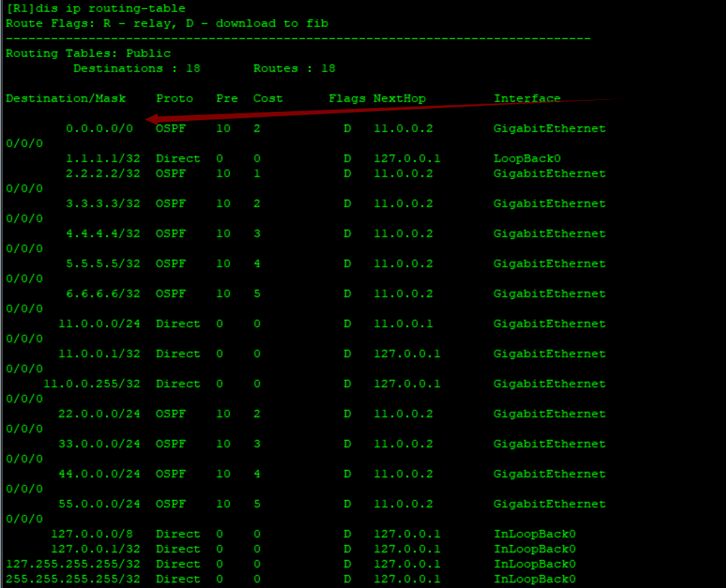Click the 2.2.2.2/32 destination entry
The width and height of the screenshot is (726, 588).
[x=103, y=173]
